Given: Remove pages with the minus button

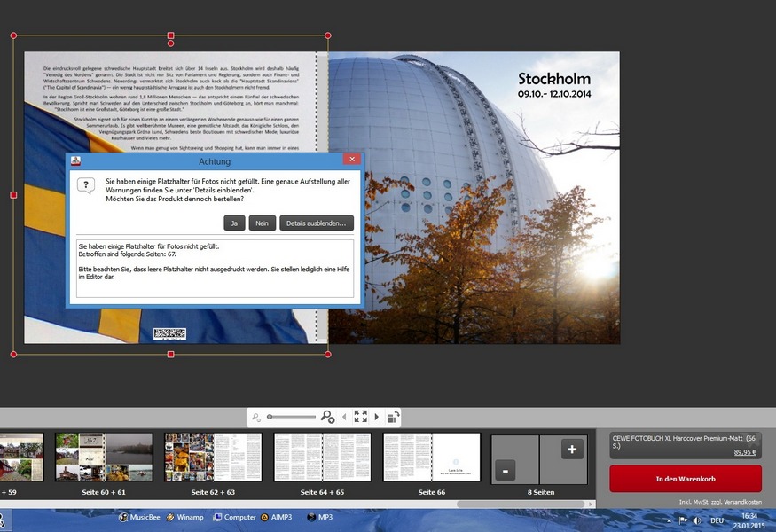Looking at the screenshot, I should pyautogui.click(x=505, y=472).
